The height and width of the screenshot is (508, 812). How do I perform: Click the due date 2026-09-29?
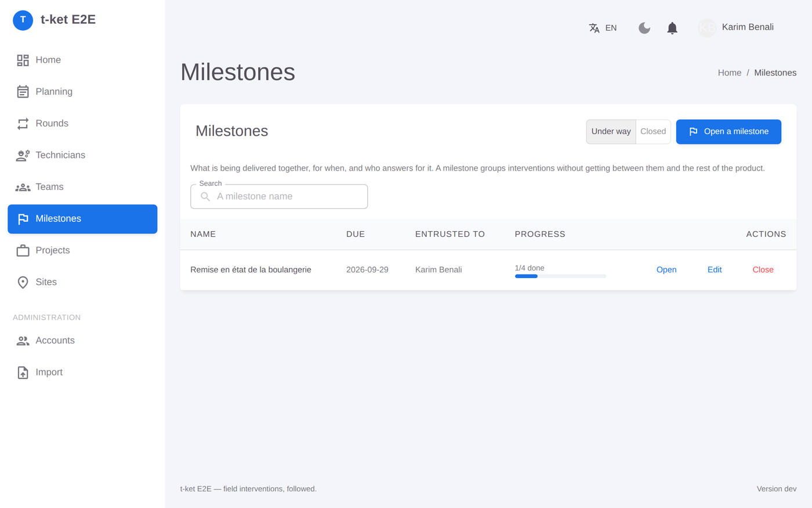point(367,270)
